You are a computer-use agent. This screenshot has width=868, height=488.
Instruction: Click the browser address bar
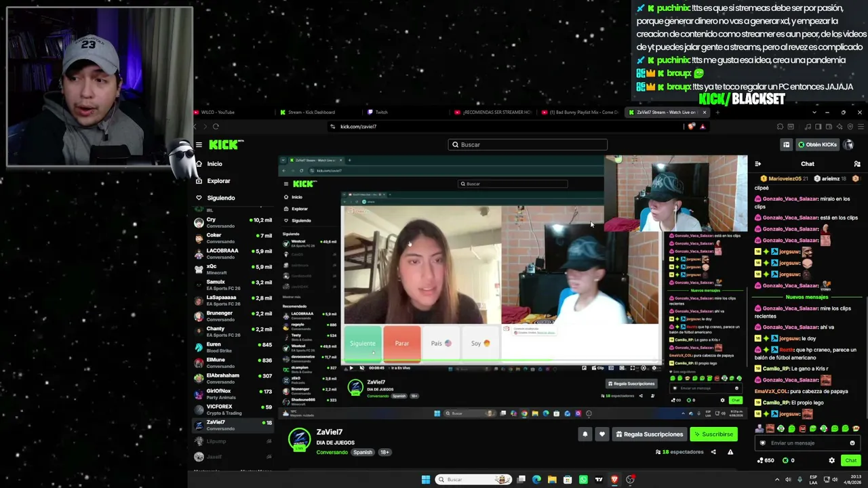[505, 127]
